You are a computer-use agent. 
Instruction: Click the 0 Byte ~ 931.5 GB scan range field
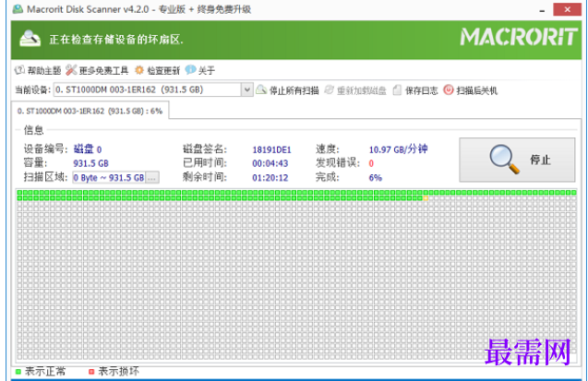(x=109, y=177)
